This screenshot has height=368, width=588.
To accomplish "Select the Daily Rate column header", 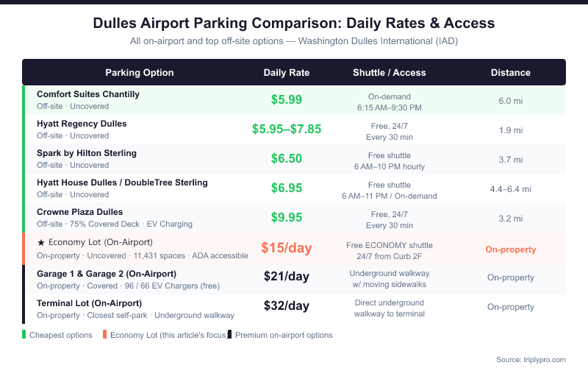I will (x=287, y=73).
